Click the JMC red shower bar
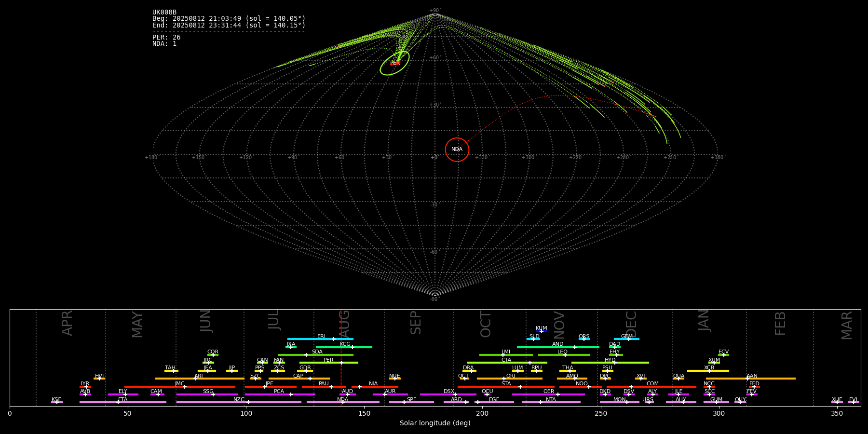 pyautogui.click(x=180, y=386)
